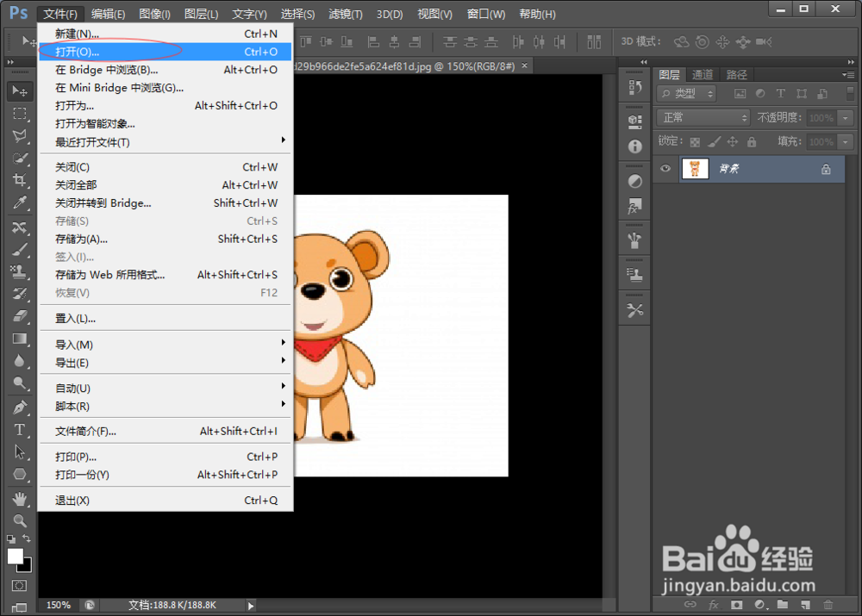This screenshot has height=616, width=862.
Task: Expand the 脚本(R) submenu
Action: 165,406
